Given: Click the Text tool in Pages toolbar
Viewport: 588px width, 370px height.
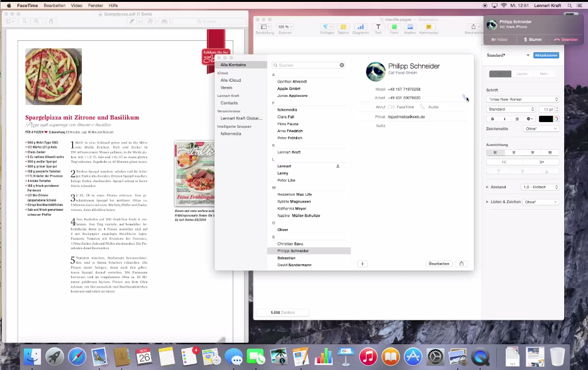Looking at the screenshot, I should point(378,28).
